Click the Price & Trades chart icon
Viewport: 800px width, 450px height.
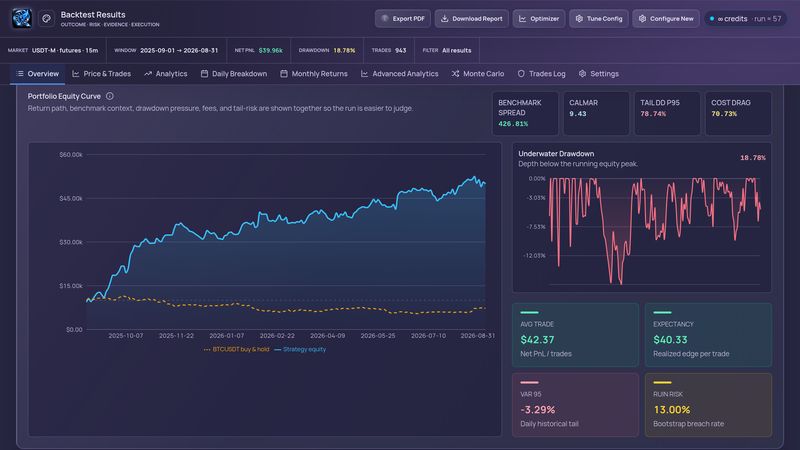(x=76, y=74)
